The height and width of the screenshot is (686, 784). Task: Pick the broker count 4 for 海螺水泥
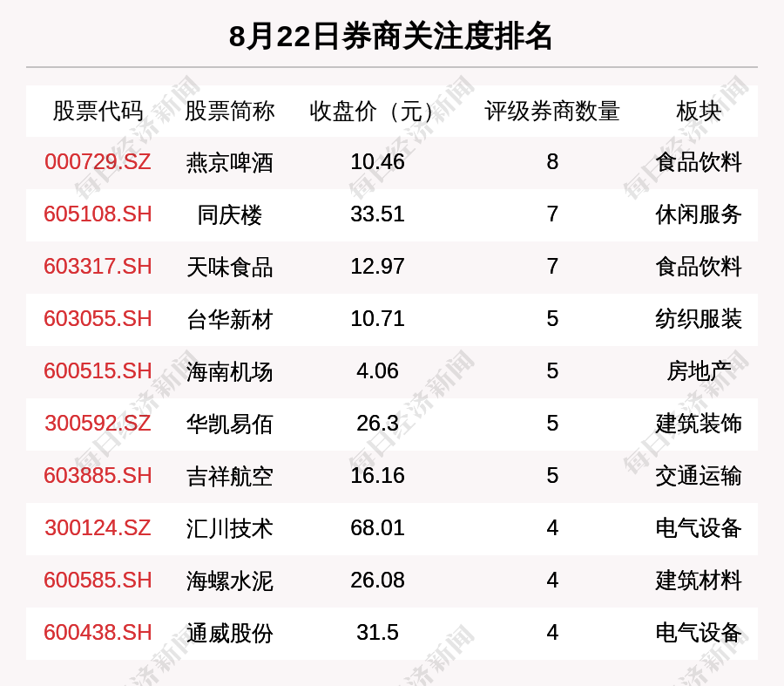pyautogui.click(x=552, y=581)
